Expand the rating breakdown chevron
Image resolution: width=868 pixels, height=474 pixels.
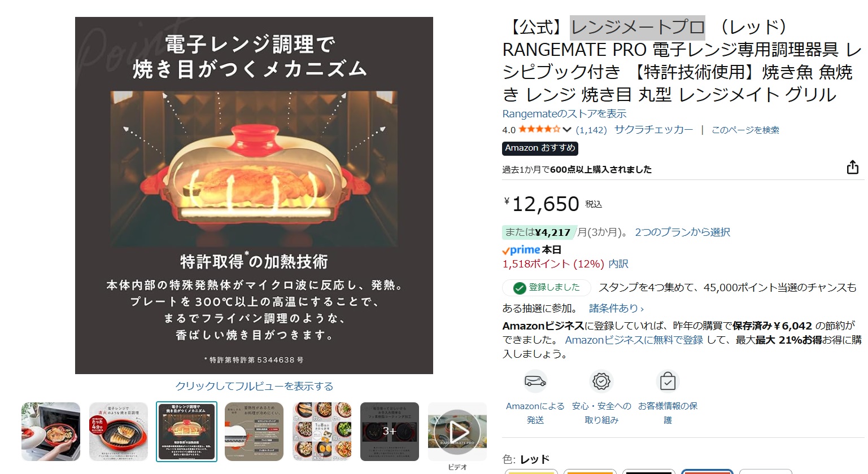coord(567,130)
